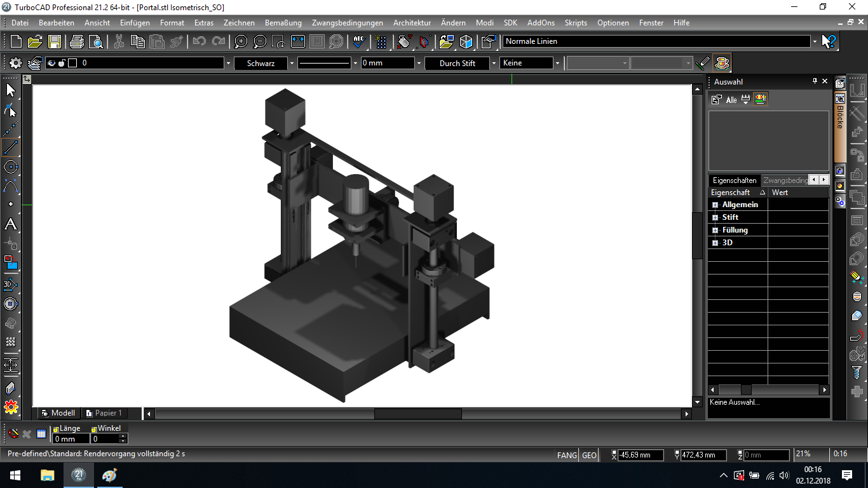Image resolution: width=868 pixels, height=488 pixels.
Task: Open Paint from the Windows taskbar
Action: coord(109,475)
